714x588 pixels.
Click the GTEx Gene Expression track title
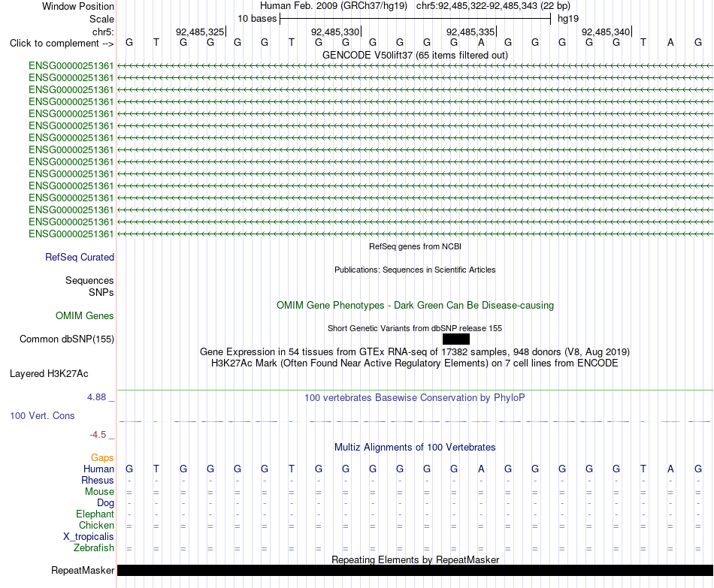415,351
